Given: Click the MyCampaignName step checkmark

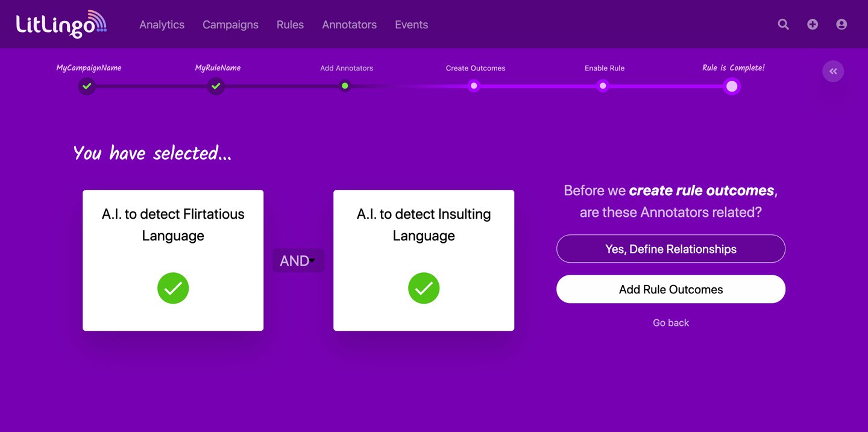Looking at the screenshot, I should [x=87, y=86].
